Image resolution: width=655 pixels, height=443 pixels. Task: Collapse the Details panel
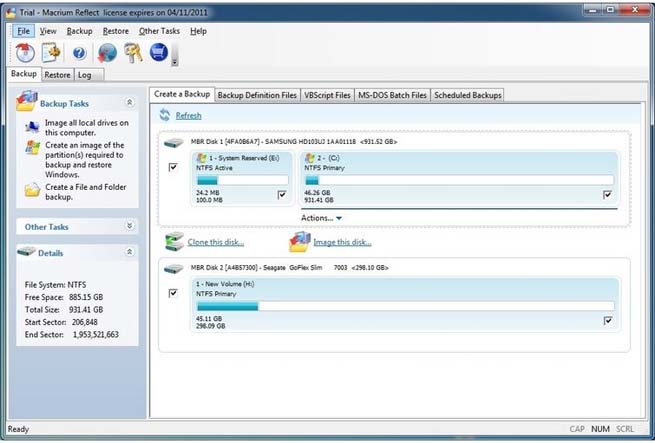tap(129, 252)
